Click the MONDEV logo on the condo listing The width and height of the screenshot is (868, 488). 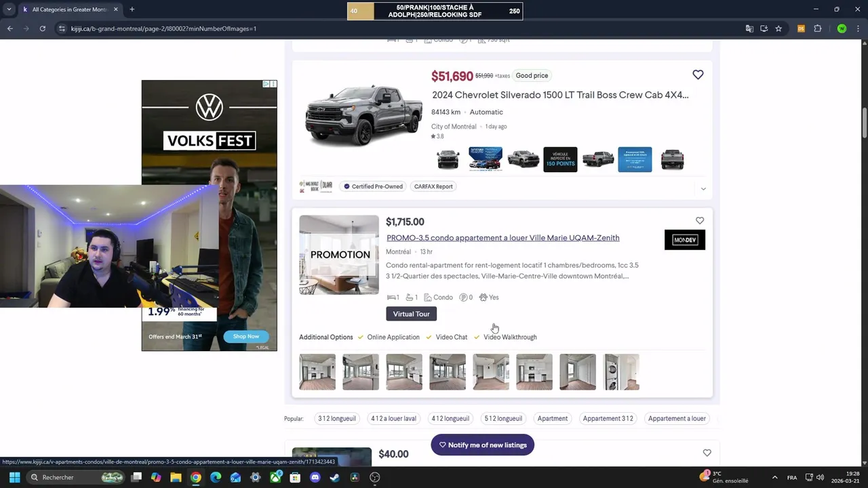685,240
